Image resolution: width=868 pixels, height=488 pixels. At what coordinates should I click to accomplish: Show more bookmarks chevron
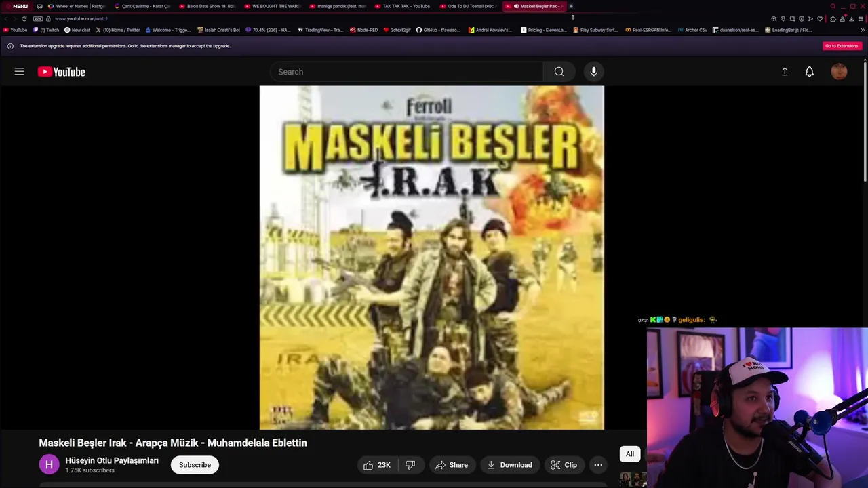tap(863, 30)
